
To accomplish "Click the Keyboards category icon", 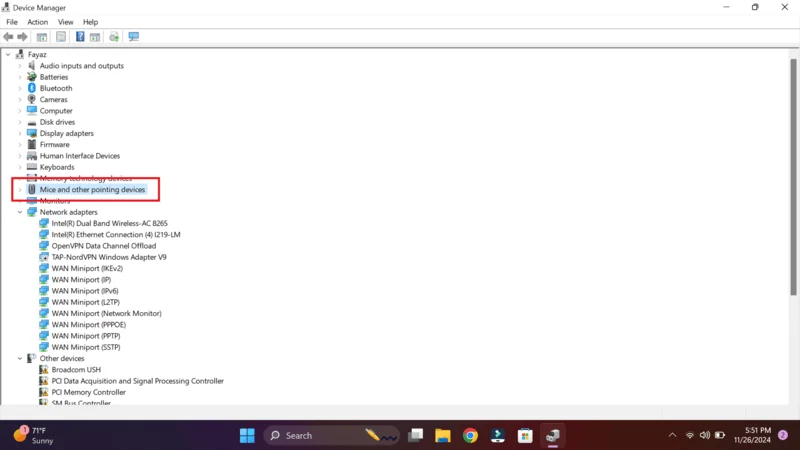I will [x=32, y=167].
